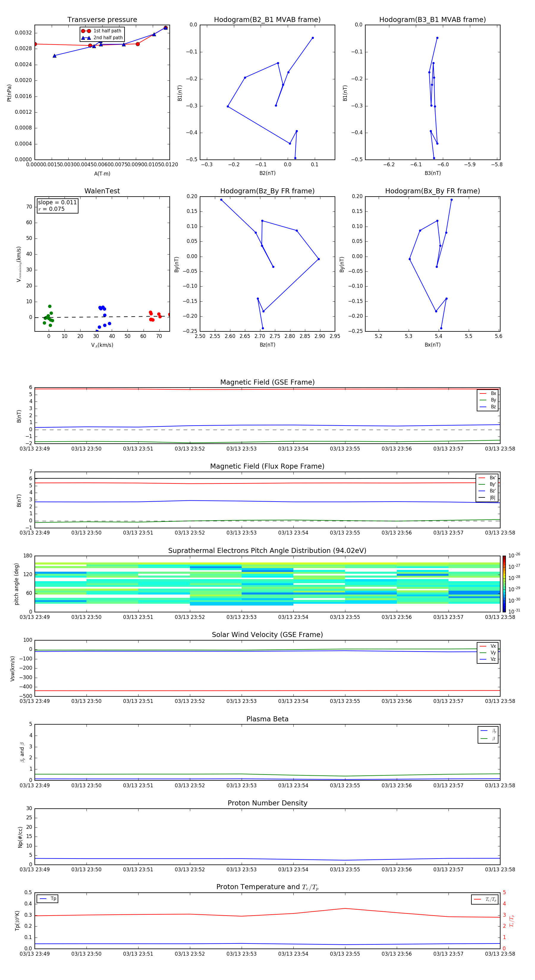Click the '2nd half path' legend entry
535x980 pixels.
[x=102, y=38]
